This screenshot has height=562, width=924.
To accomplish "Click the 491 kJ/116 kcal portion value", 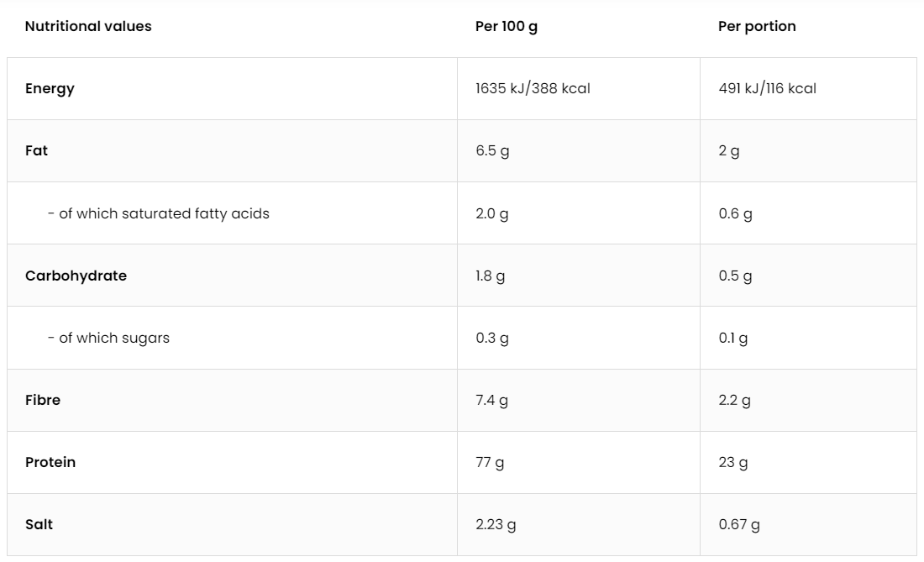I will click(x=767, y=88).
